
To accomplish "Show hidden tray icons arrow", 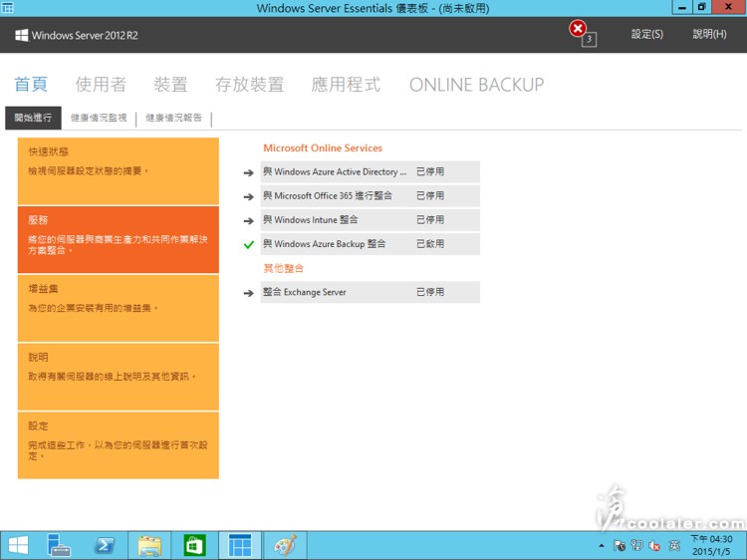I will pos(602,546).
